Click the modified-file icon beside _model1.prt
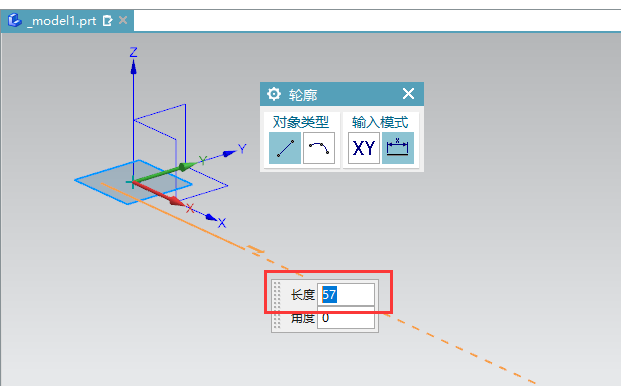621x386 pixels. pyautogui.click(x=107, y=20)
